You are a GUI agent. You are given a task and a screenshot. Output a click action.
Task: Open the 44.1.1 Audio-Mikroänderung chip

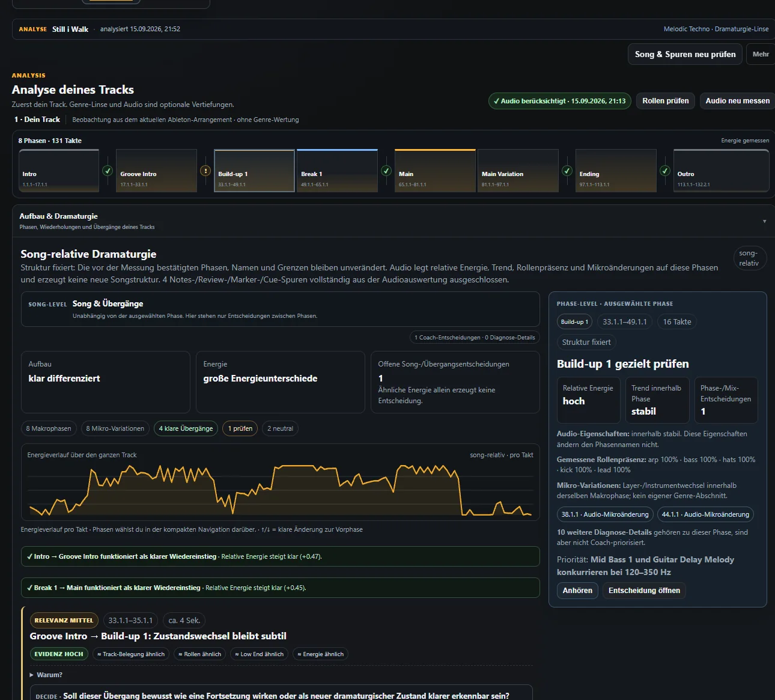point(705,514)
